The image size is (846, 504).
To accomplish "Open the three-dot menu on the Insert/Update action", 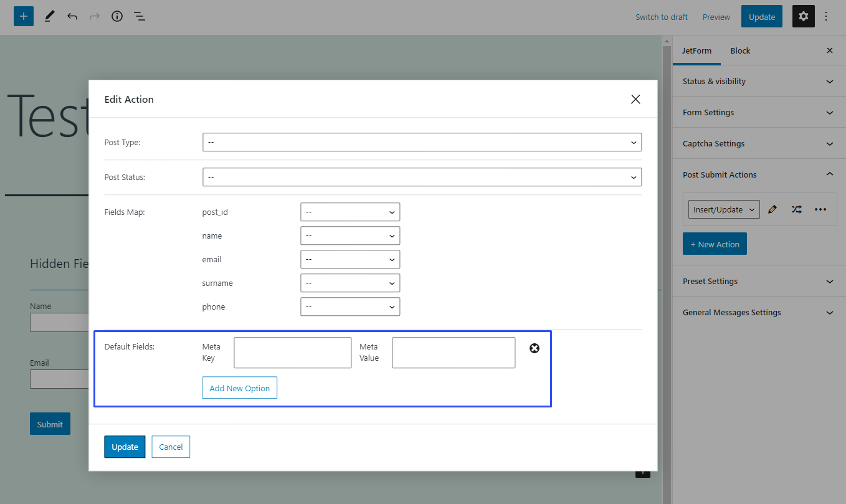I will coord(820,209).
